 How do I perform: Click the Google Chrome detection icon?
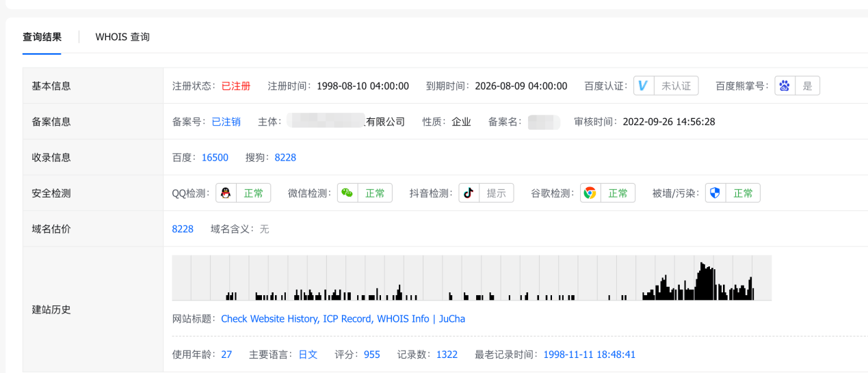[590, 193]
